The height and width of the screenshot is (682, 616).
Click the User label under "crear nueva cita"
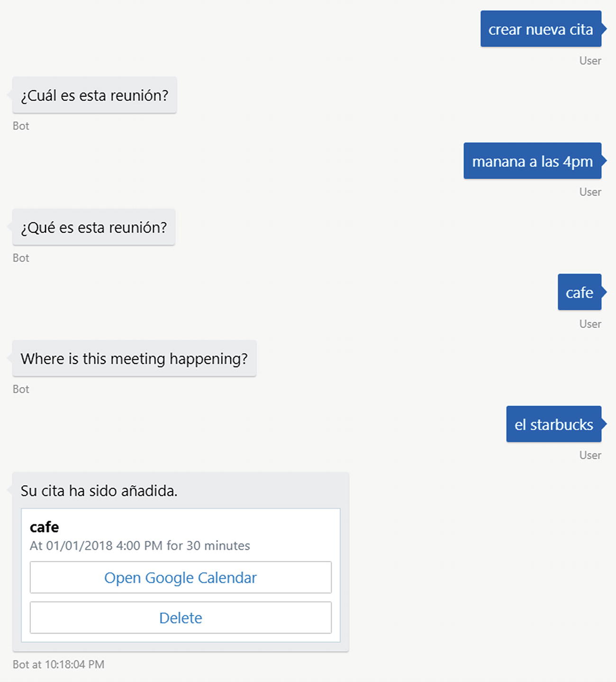pos(590,61)
